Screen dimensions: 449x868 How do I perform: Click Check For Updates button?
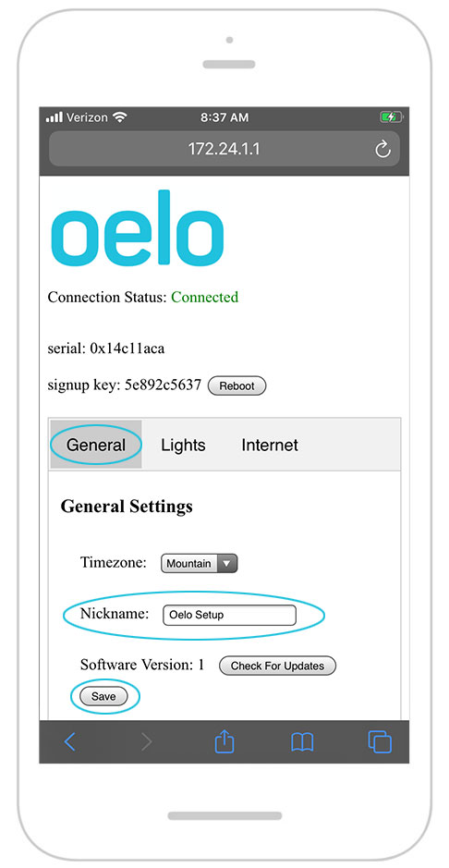tap(277, 666)
